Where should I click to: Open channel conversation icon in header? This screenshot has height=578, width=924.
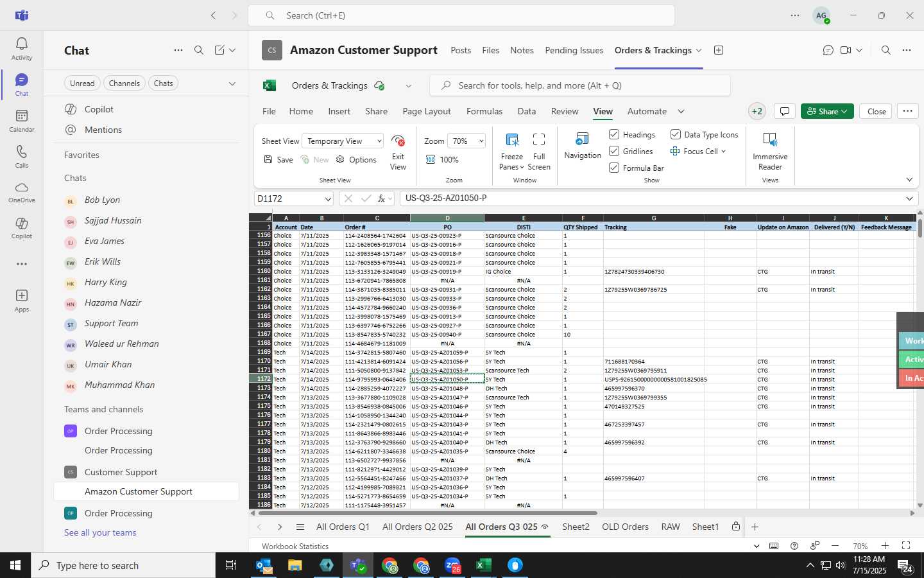[828, 50]
